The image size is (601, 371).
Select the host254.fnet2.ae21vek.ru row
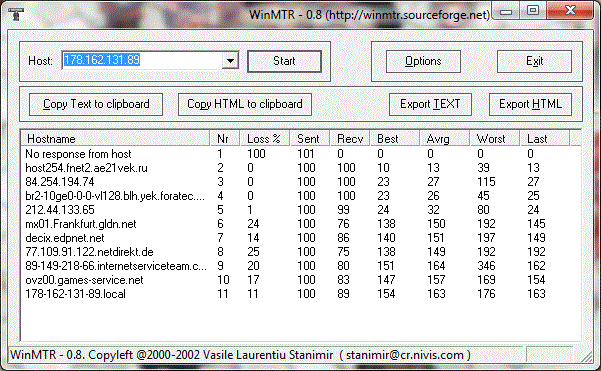point(301,168)
